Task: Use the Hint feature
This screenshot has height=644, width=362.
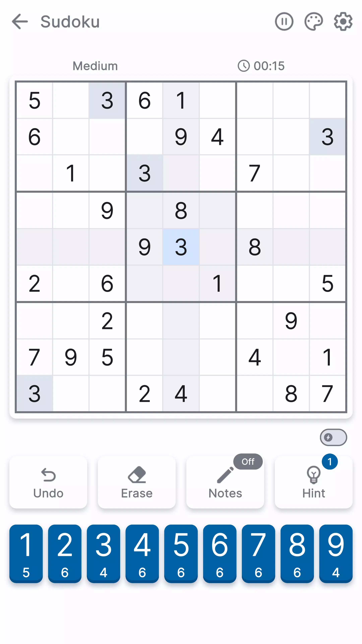Action: click(x=313, y=482)
